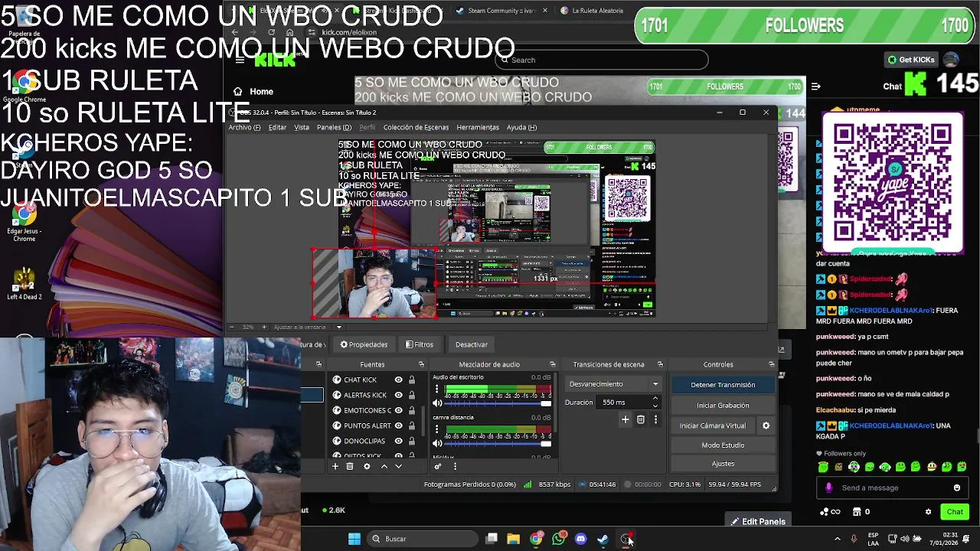Move selected source down in Fuentes

pyautogui.click(x=398, y=466)
